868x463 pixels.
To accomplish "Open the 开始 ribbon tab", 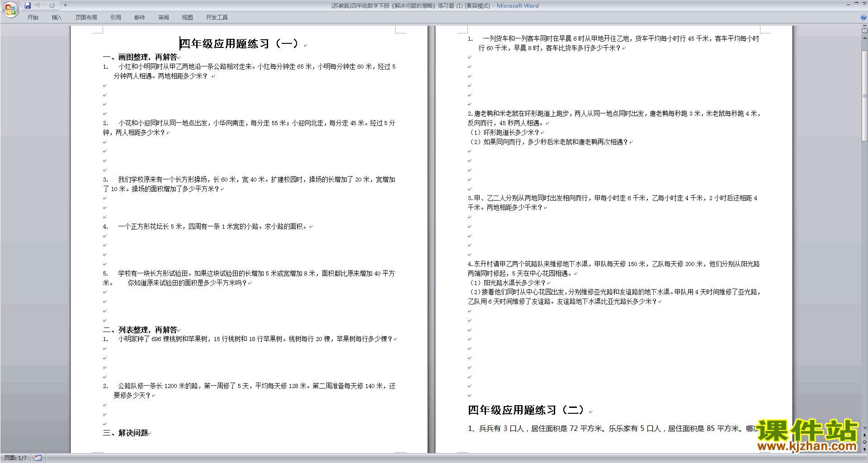I will tap(33, 18).
